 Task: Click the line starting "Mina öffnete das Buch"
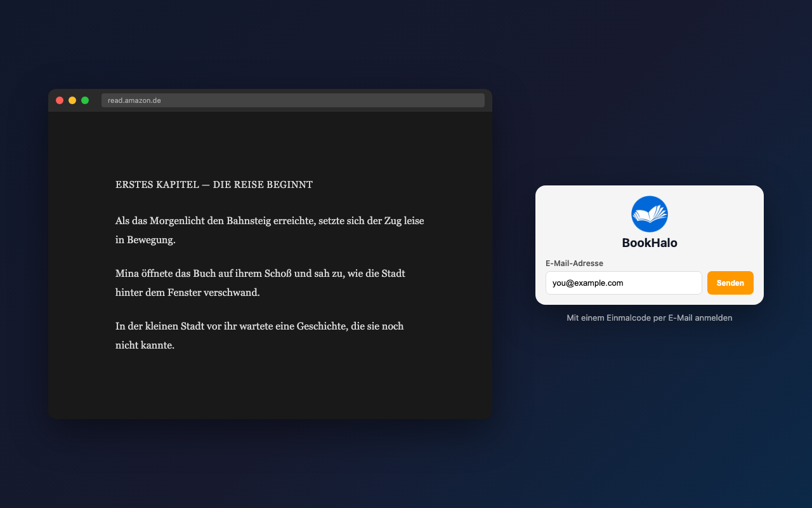[260, 274]
